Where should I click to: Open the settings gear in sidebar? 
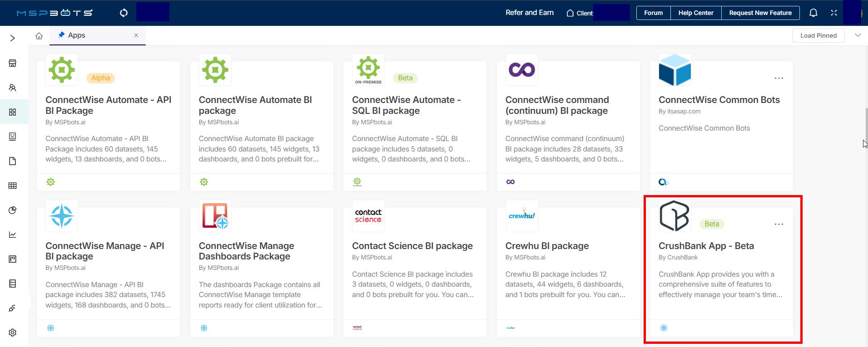[13, 332]
